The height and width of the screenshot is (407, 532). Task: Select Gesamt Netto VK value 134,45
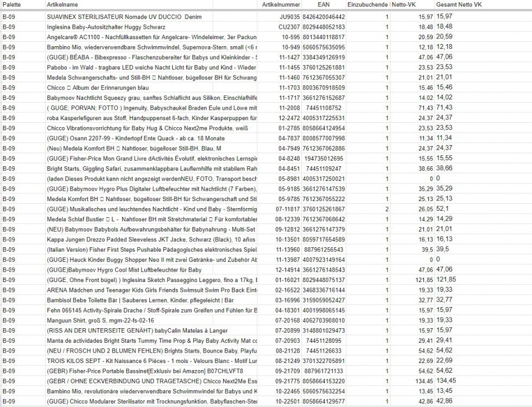(446, 380)
